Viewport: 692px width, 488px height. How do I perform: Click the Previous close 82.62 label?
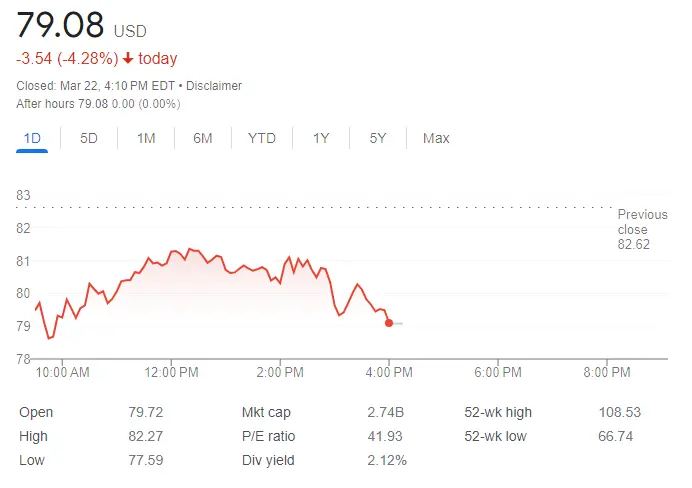pos(642,229)
